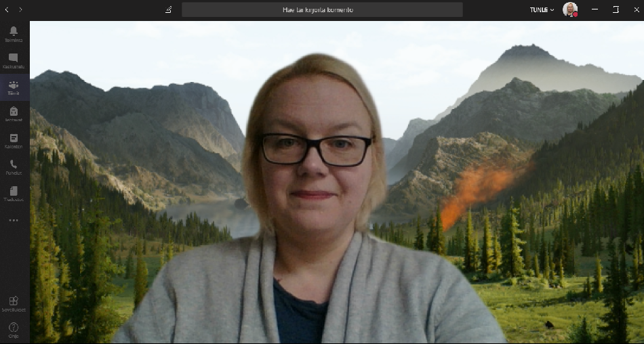Open the Ohje help menu

14,330
